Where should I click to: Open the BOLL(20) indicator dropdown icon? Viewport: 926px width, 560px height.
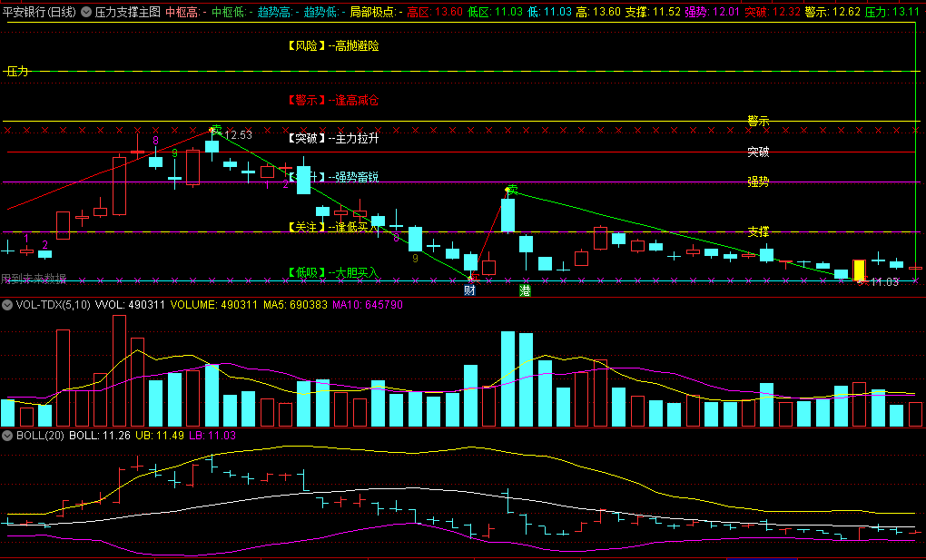(x=7, y=436)
